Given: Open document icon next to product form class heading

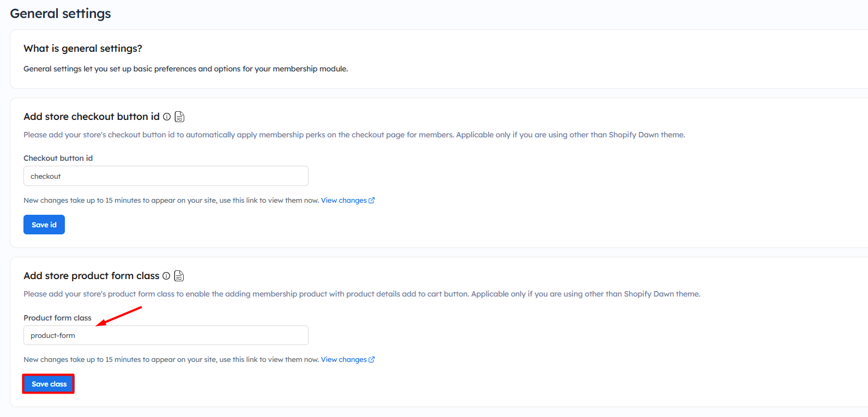Looking at the screenshot, I should coord(179,276).
